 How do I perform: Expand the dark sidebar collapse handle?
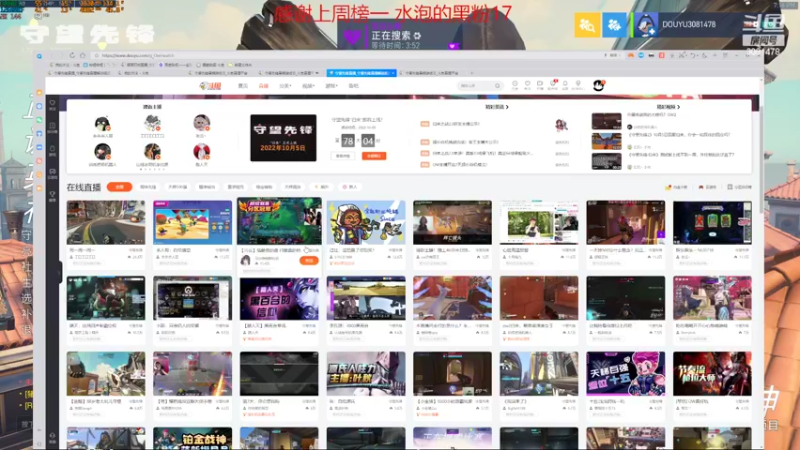point(61,272)
